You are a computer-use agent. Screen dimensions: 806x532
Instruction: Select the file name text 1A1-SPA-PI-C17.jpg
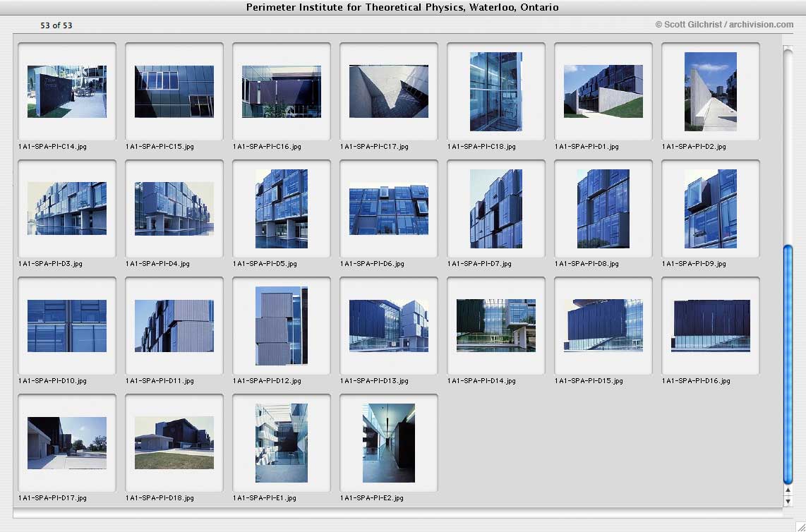click(x=374, y=147)
